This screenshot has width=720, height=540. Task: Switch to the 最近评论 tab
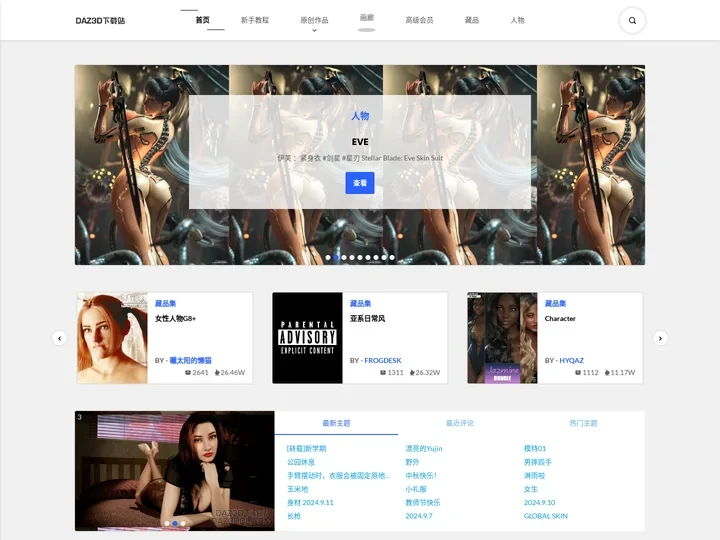[460, 423]
